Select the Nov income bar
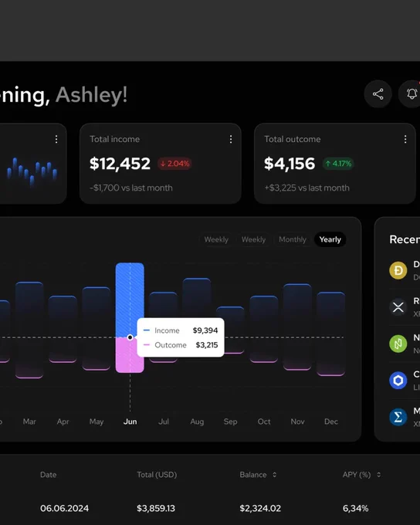Screen dimensions: 420x525 [x=297, y=310]
